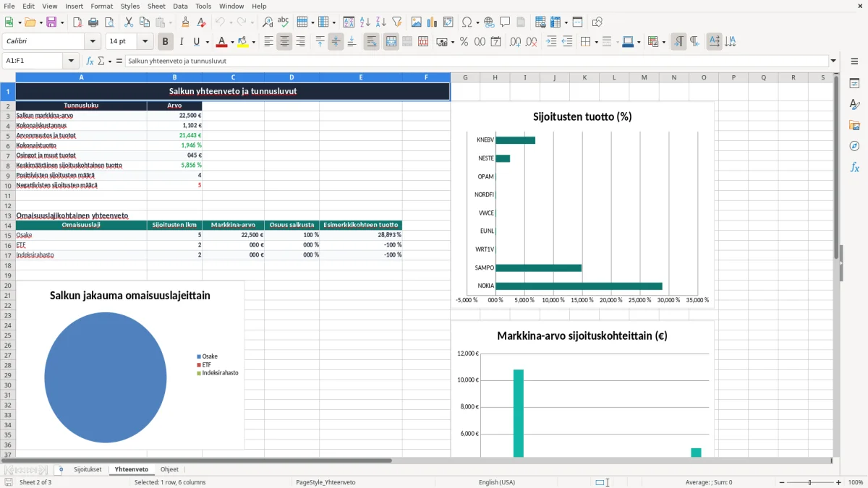
Task: Open the Data menu
Action: 180,6
